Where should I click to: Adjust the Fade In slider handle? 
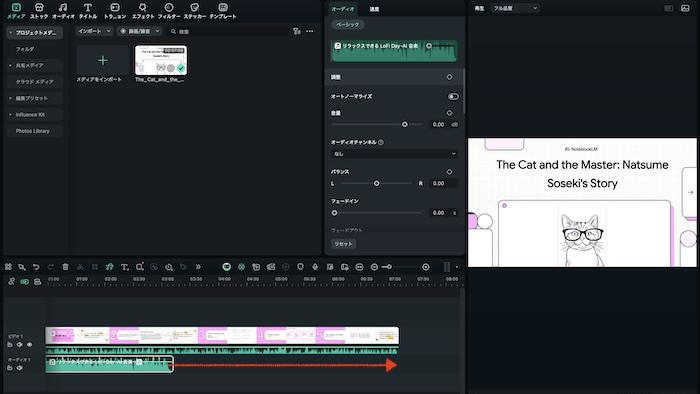click(x=334, y=213)
